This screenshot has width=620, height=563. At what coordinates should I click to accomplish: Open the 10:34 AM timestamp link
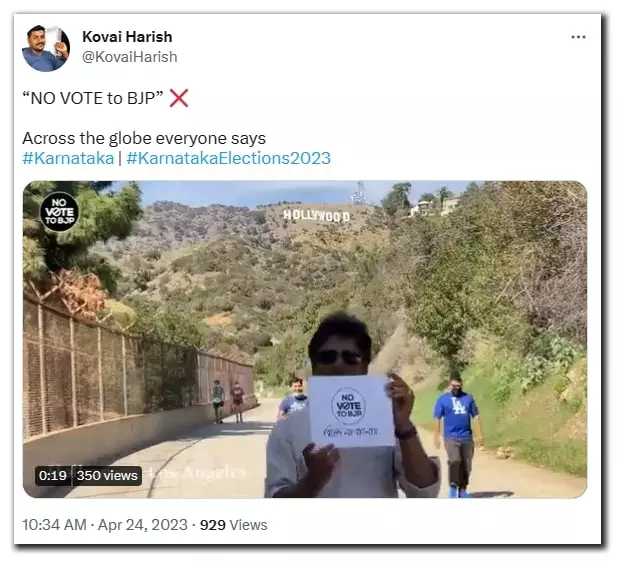(54, 525)
